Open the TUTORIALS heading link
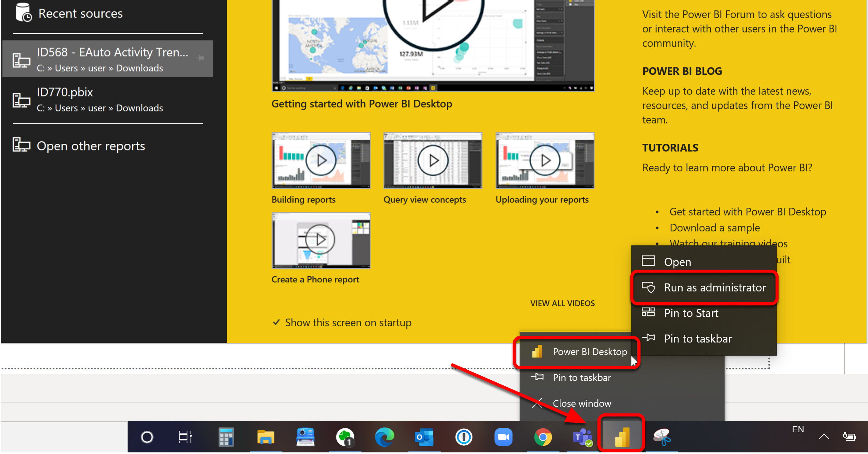 coord(670,148)
